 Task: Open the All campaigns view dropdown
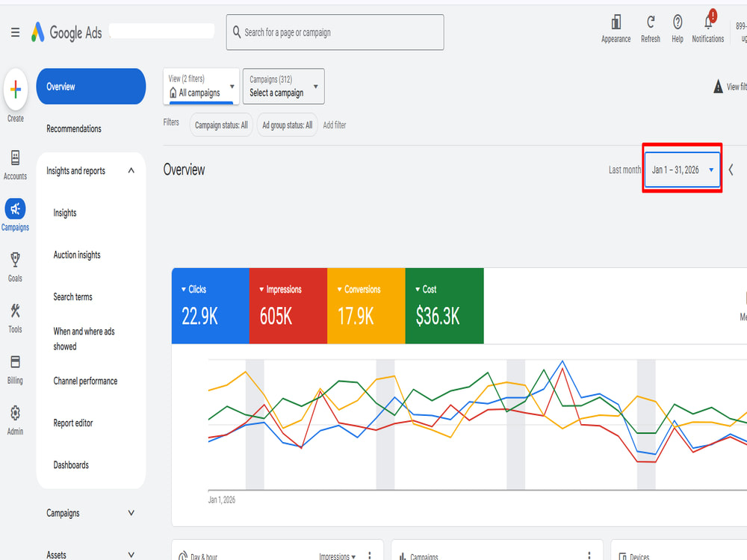pyautogui.click(x=200, y=86)
